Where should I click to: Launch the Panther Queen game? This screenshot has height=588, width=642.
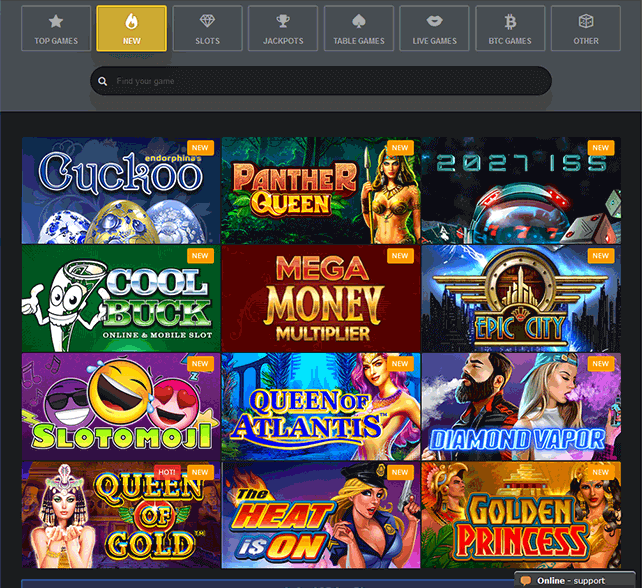coord(321,190)
